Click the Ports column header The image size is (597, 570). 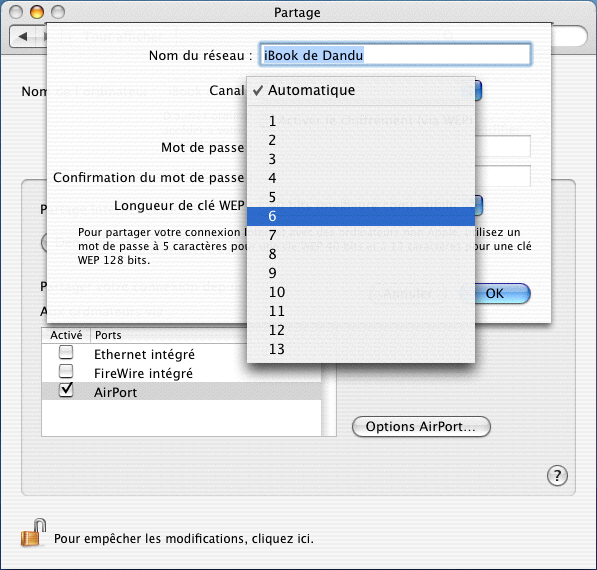click(x=108, y=335)
